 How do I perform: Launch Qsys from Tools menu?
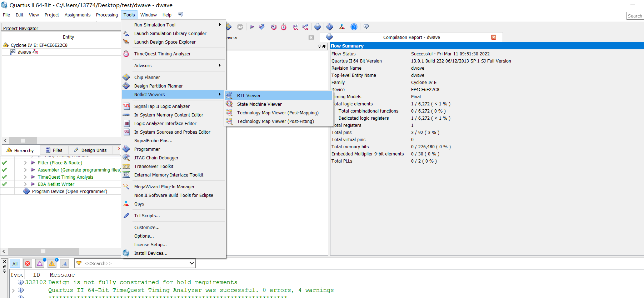pos(174,204)
